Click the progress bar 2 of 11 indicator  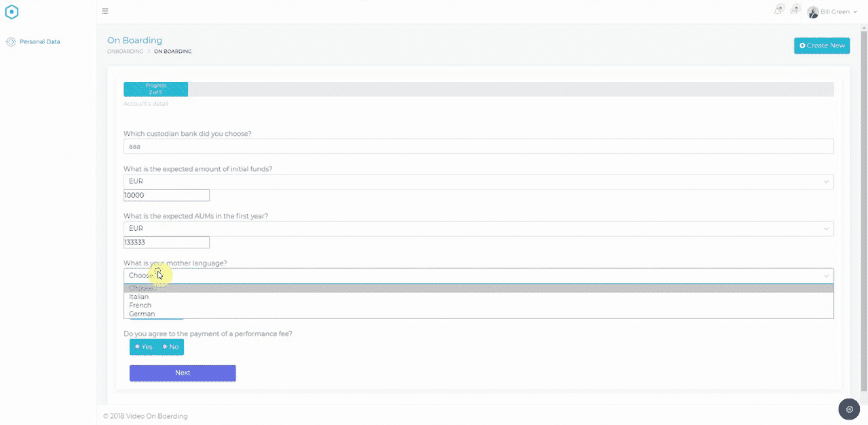[155, 89]
